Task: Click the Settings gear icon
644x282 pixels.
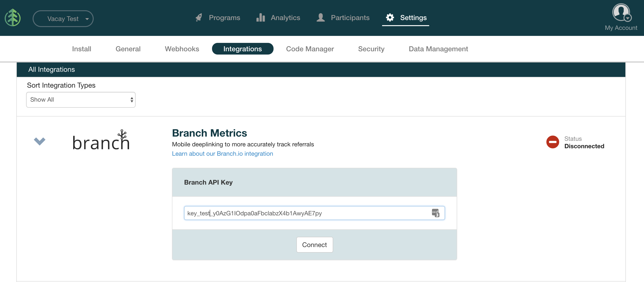Action: click(390, 17)
